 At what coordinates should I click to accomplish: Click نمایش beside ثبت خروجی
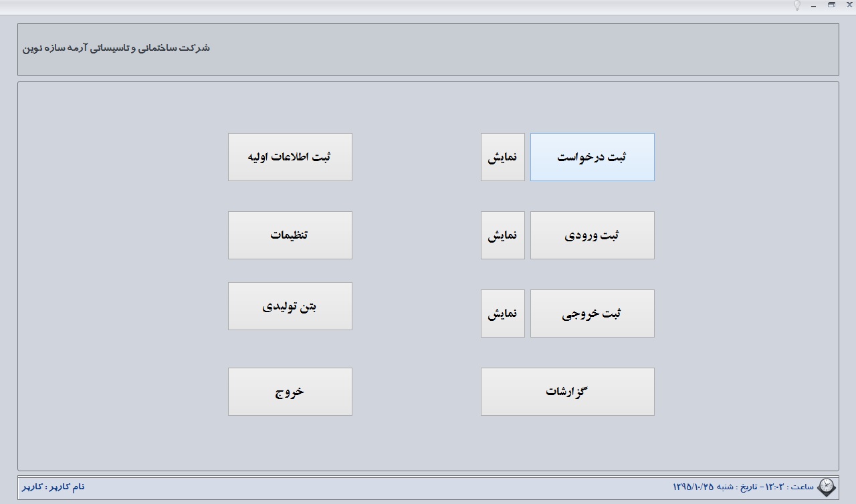503,313
